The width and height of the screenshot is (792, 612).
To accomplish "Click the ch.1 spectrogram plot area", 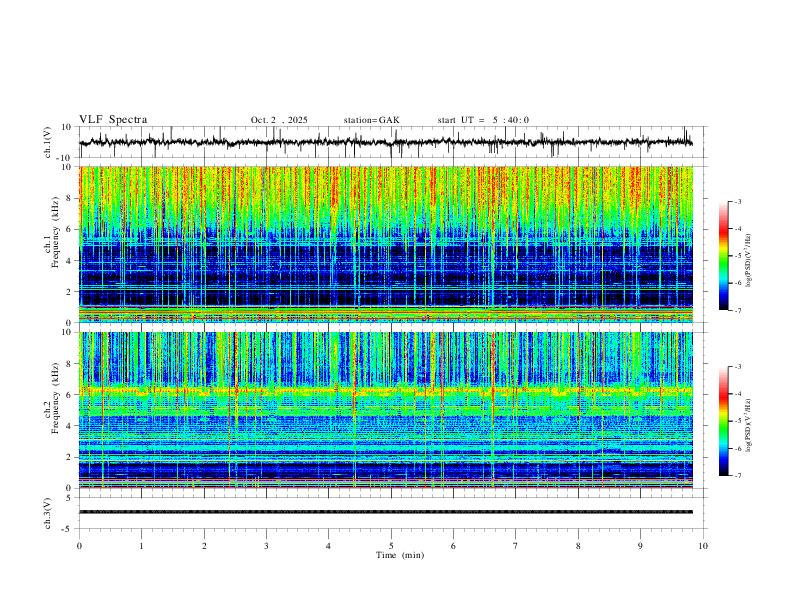I will 386,244.
